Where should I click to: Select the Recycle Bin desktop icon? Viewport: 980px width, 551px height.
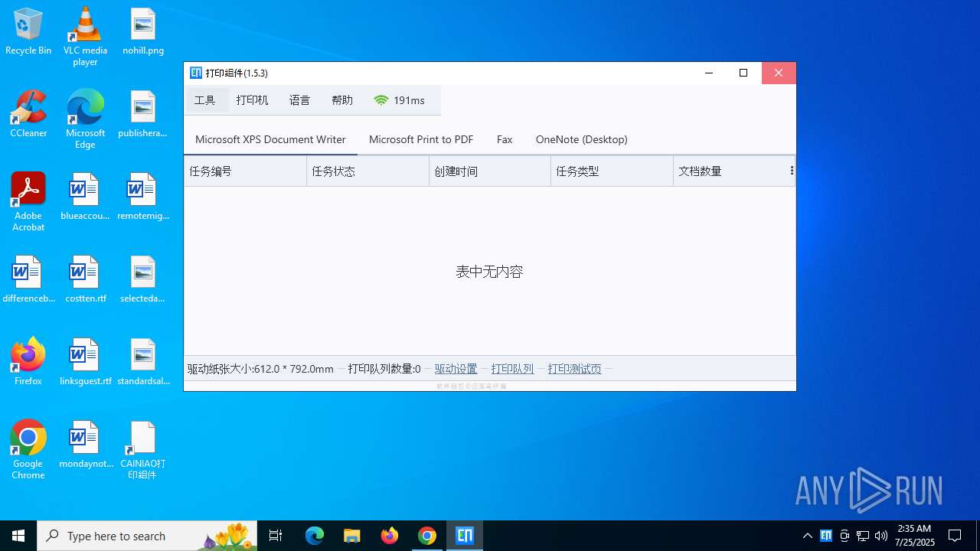coord(28,32)
